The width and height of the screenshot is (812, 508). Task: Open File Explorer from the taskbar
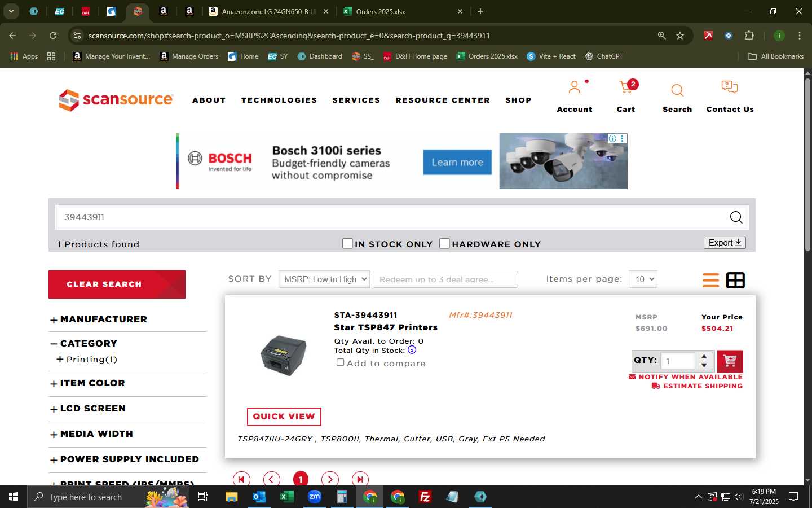[232, 497]
